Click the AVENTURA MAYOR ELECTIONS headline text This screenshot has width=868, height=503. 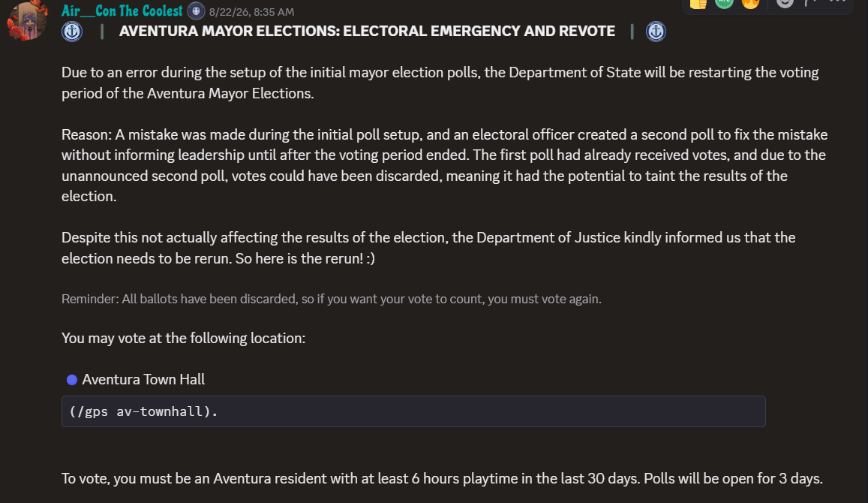367,32
